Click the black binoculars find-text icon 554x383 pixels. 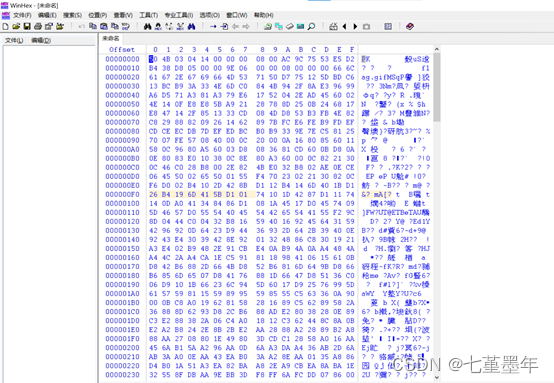148,26
